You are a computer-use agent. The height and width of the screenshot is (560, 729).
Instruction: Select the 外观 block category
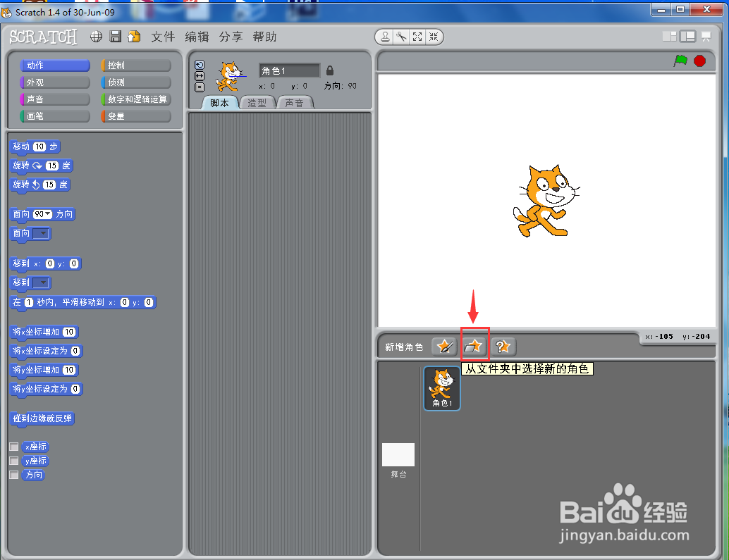55,82
